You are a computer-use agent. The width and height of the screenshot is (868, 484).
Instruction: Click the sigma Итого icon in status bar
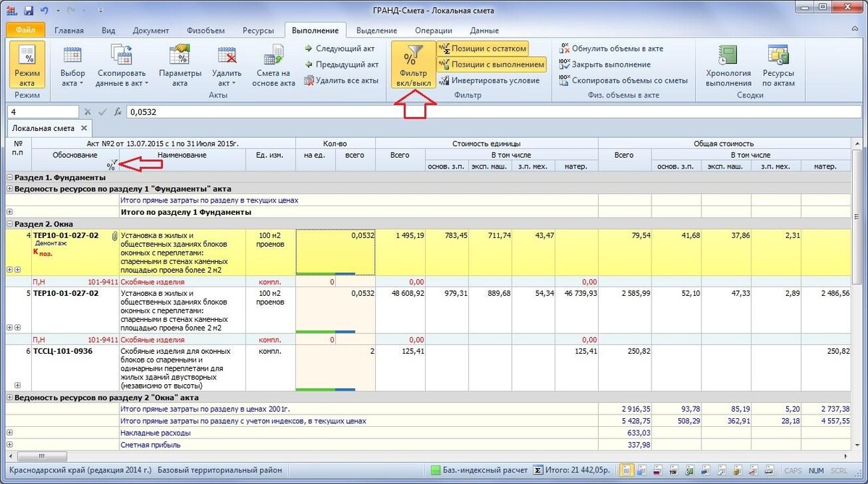537,470
